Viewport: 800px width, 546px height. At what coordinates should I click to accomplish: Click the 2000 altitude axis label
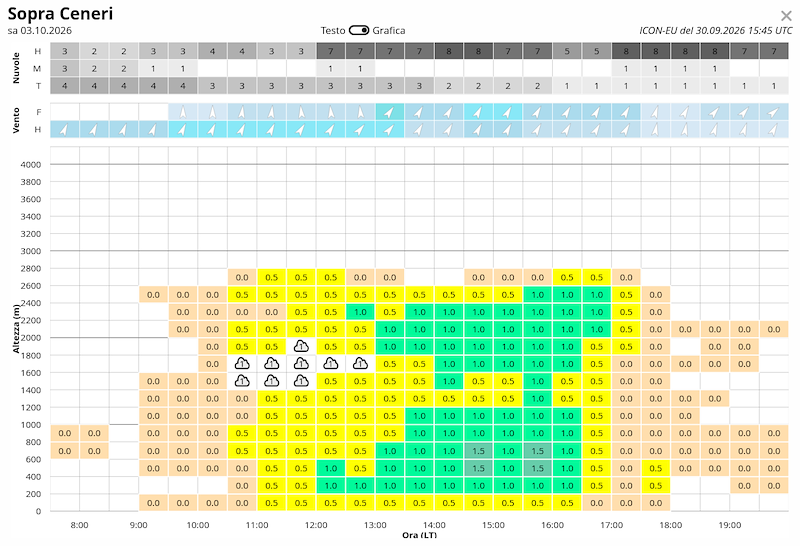pos(31,337)
